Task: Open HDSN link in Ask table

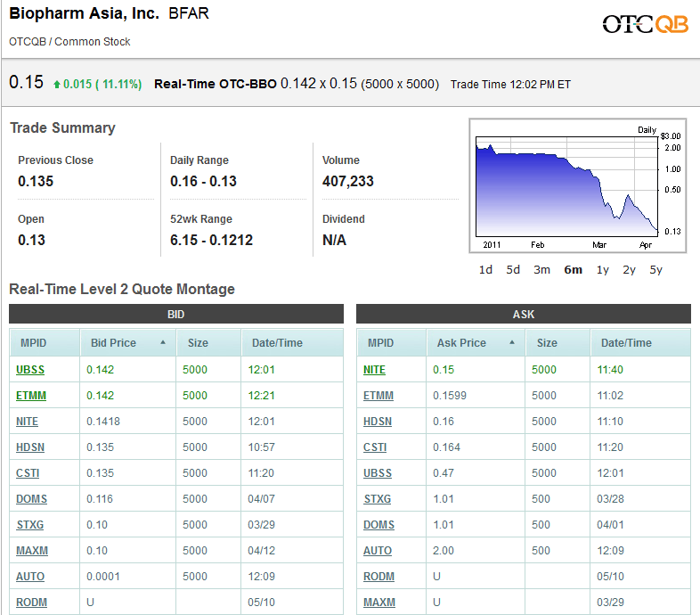Action: click(x=378, y=421)
